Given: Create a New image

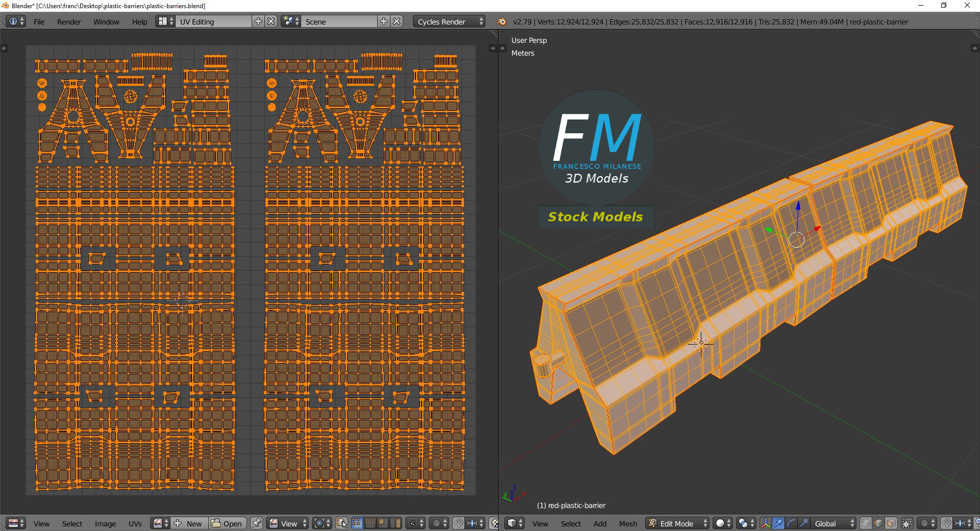Looking at the screenshot, I should click(x=189, y=523).
